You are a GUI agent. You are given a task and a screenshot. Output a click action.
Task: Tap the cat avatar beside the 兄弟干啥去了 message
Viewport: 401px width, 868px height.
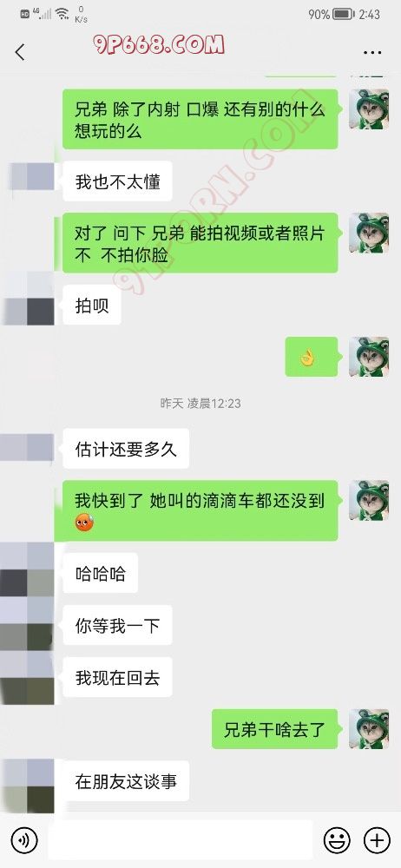tap(368, 729)
